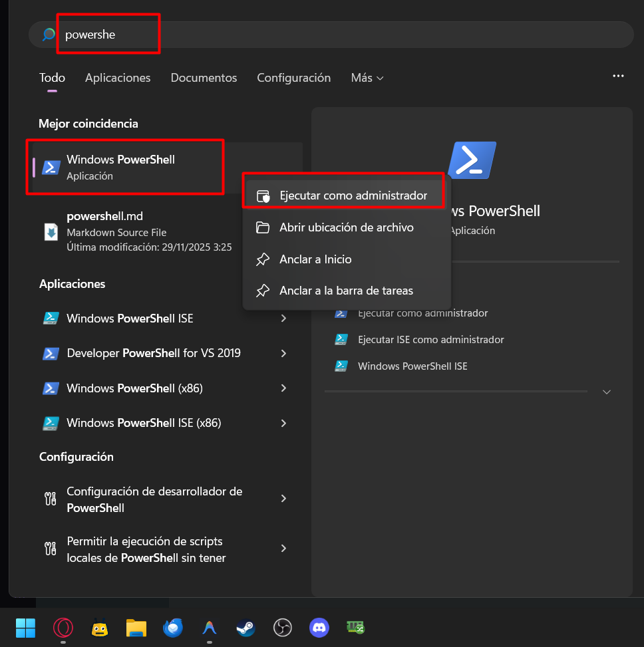This screenshot has width=644, height=647.
Task: Expand the preview panel actions chevron
Action: pos(606,392)
